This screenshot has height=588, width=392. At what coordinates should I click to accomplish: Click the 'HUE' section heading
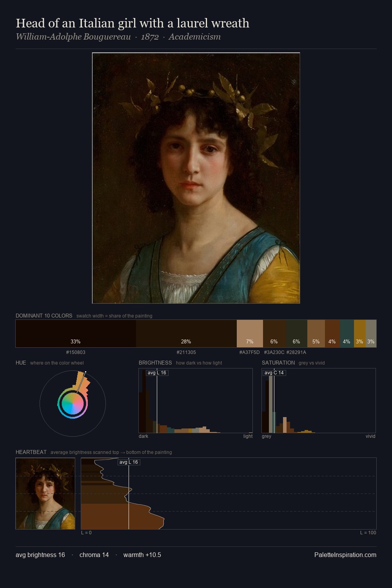[x=21, y=363]
